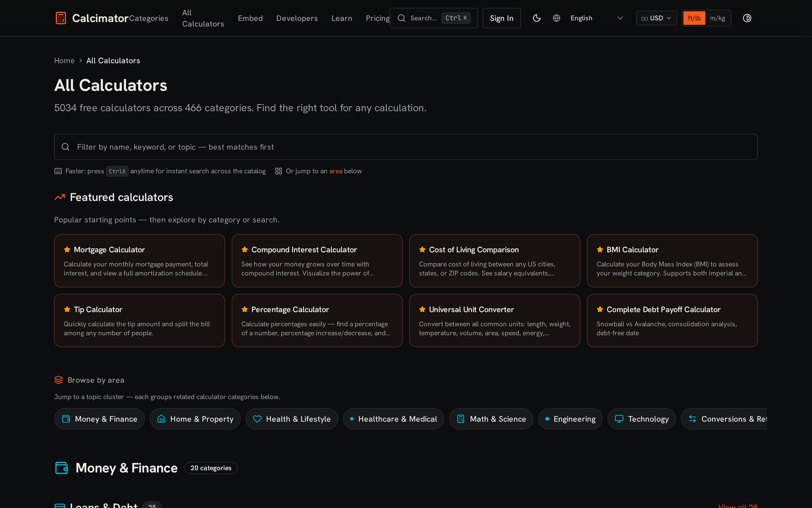Open Pricing in the navigation
Viewport: 812px width, 508px height.
[378, 18]
